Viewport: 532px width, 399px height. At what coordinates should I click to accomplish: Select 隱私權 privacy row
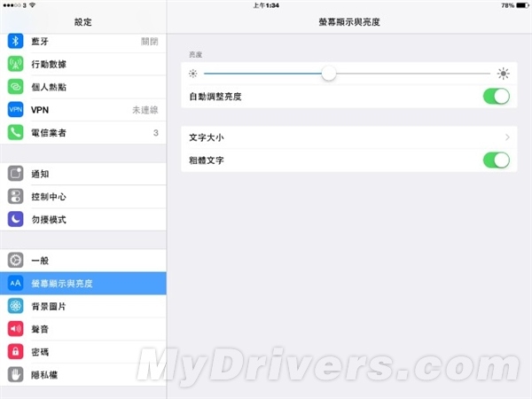pyautogui.click(x=83, y=374)
